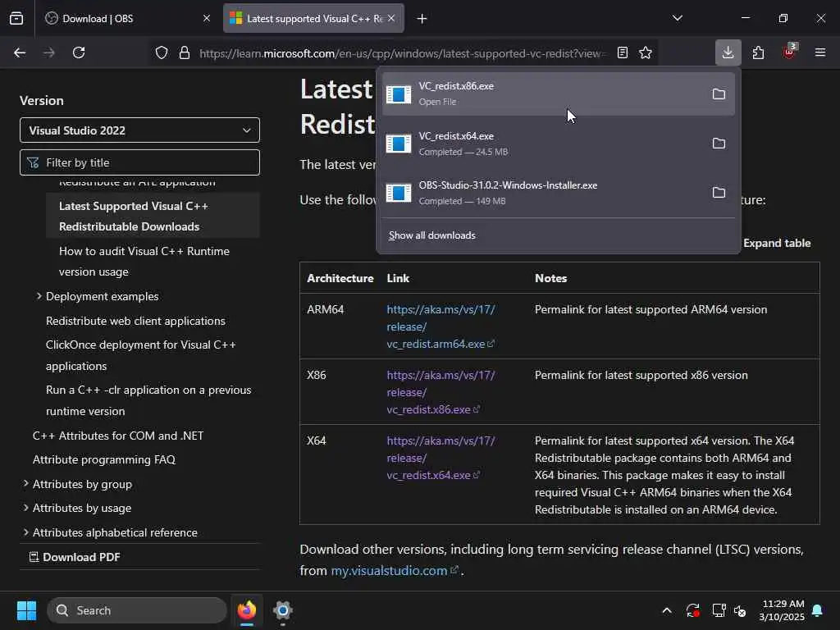Open the Visual Studio 2022 version dropdown

click(x=139, y=130)
